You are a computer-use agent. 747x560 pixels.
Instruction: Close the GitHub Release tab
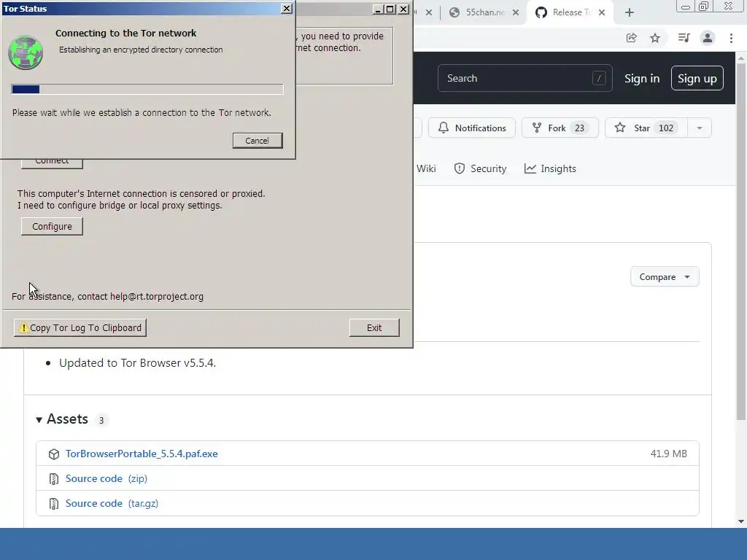602,12
